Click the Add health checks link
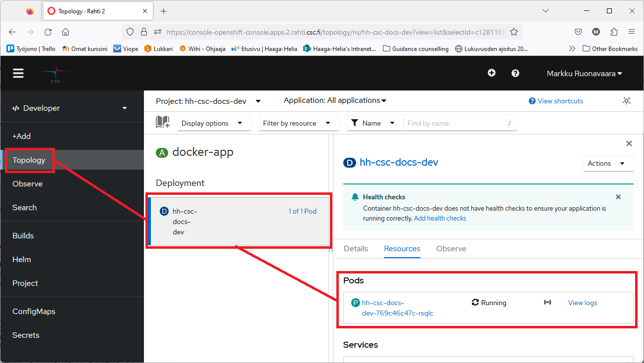The width and height of the screenshot is (644, 363). 440,218
